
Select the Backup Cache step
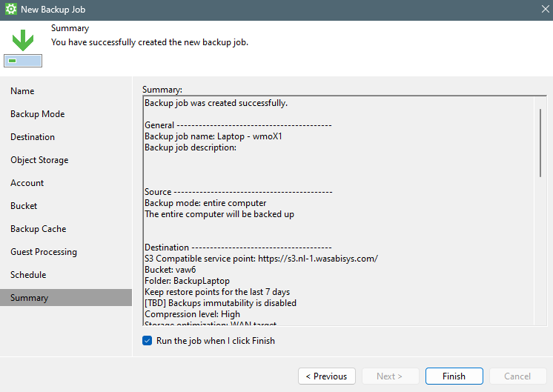coord(38,229)
